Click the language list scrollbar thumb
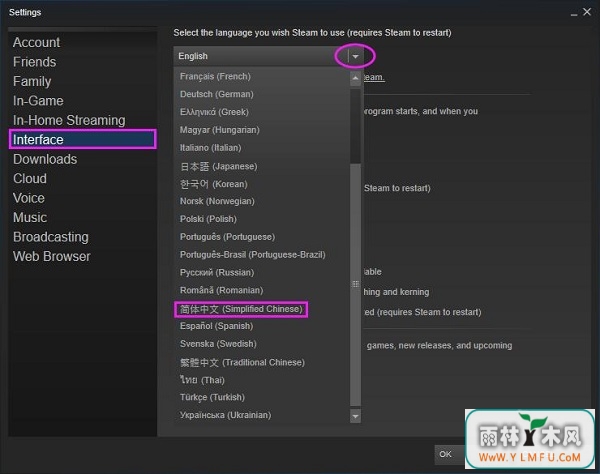 coord(355,284)
